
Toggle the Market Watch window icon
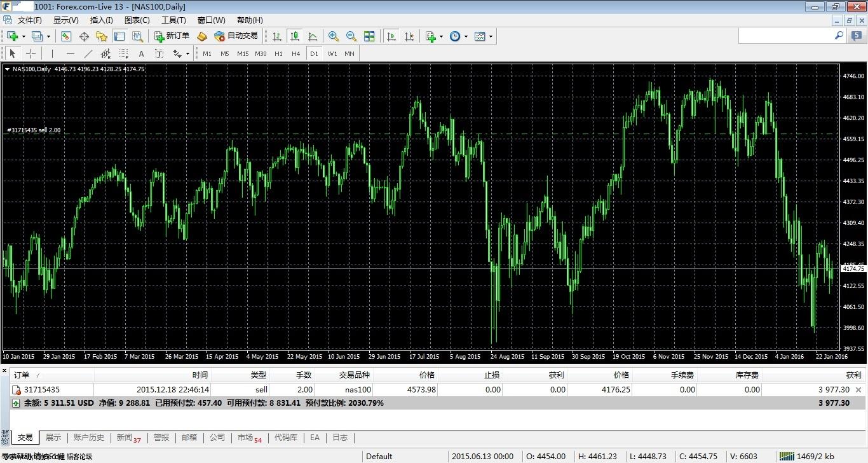(66, 36)
